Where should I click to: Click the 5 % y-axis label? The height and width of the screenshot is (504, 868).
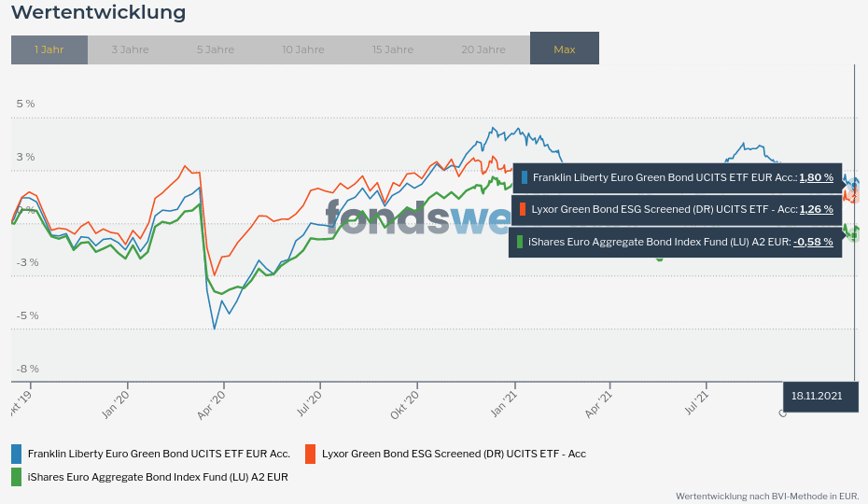pos(25,105)
